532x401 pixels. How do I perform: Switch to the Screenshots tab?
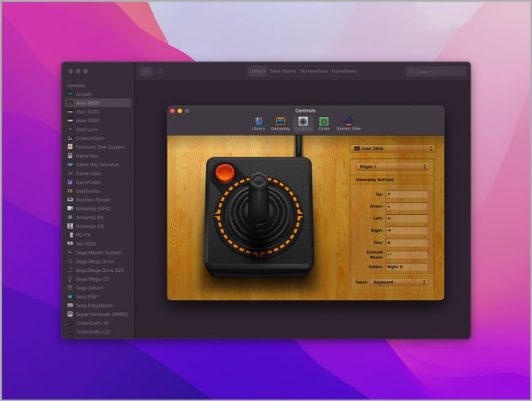314,71
